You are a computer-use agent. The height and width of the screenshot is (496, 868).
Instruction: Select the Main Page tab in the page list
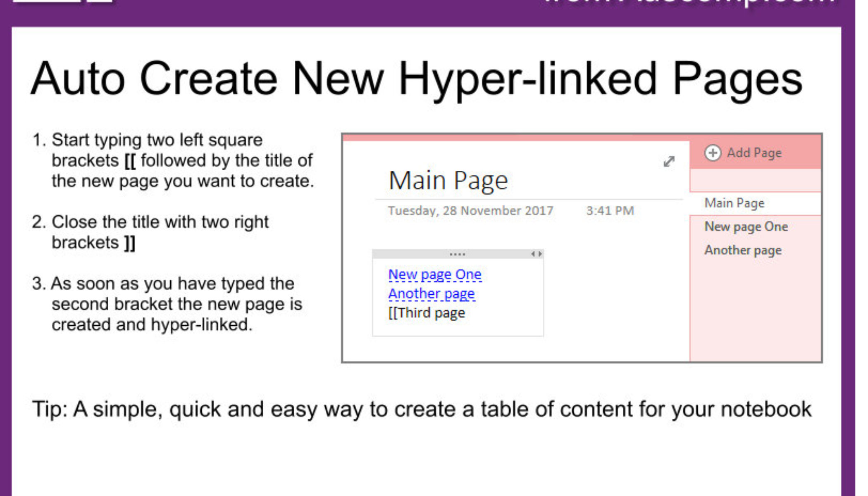734,203
